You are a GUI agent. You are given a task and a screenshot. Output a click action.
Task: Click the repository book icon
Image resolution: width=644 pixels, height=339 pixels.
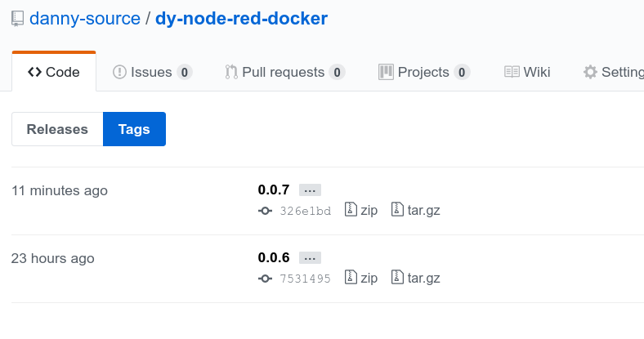point(18,19)
